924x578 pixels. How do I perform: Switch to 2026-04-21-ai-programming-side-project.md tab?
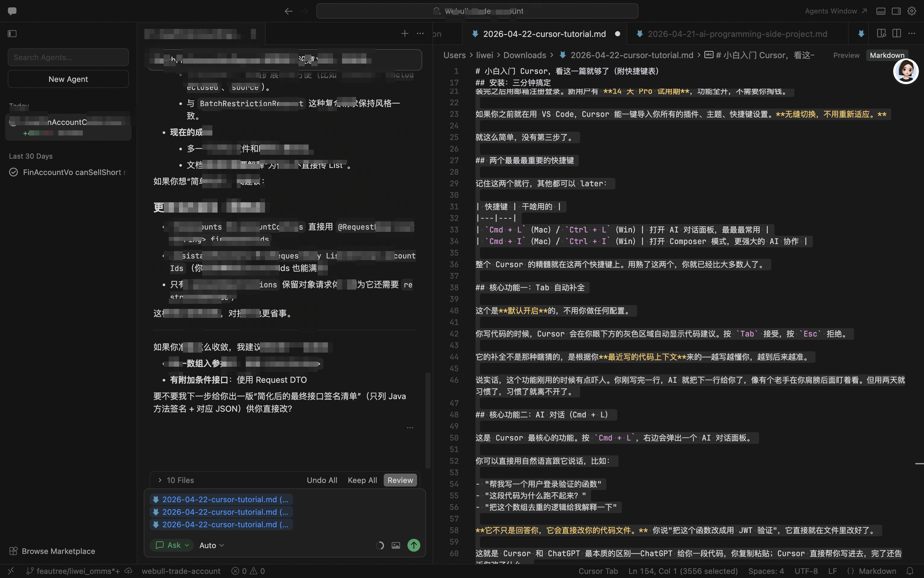[x=737, y=34]
